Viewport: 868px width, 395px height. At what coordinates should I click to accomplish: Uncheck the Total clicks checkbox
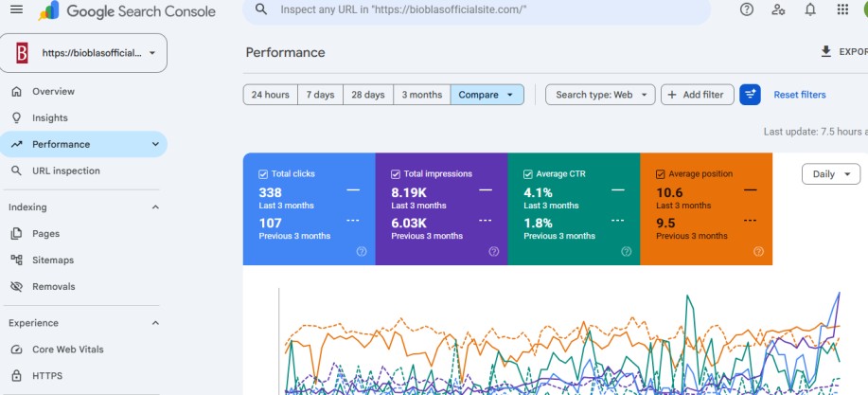tap(263, 174)
